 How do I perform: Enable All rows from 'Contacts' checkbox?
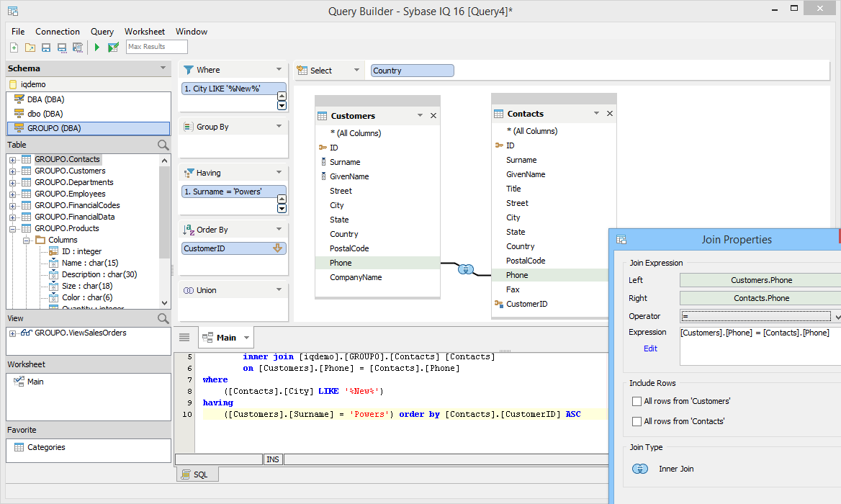coord(637,421)
